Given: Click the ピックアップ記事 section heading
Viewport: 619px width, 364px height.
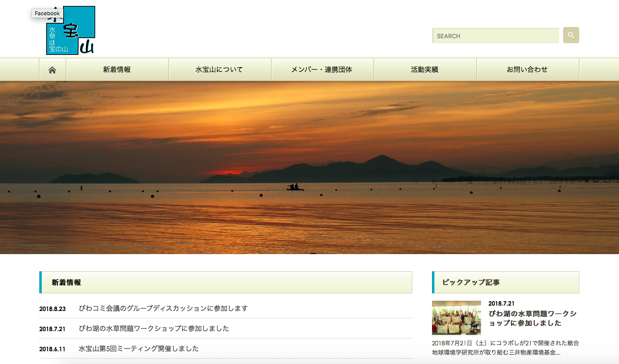Looking at the screenshot, I should click(x=471, y=283).
